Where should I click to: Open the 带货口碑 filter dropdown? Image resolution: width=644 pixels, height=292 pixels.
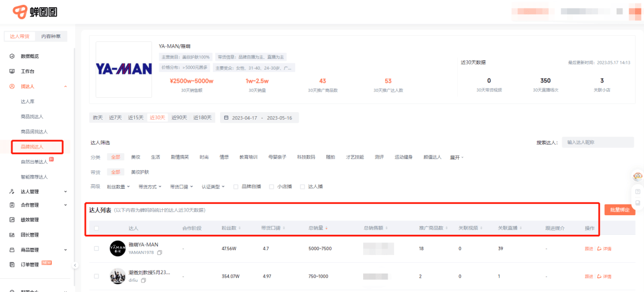point(181,187)
